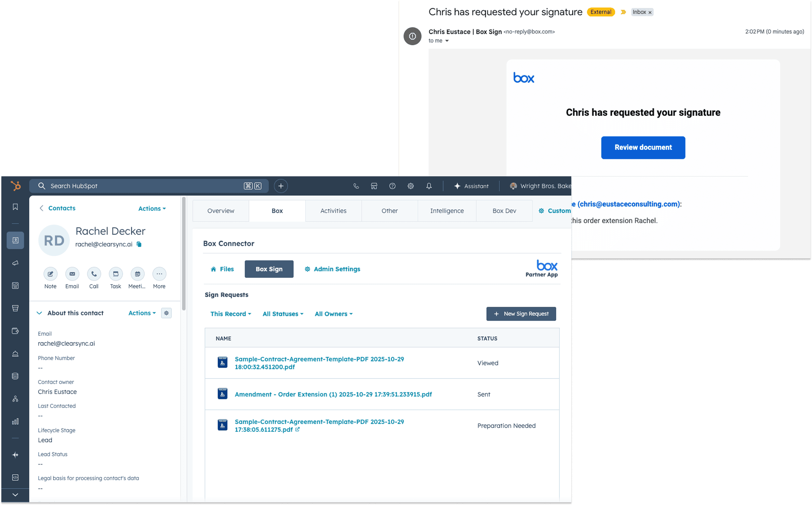Click Review document in the email
This screenshot has width=812, height=505.
click(x=643, y=147)
